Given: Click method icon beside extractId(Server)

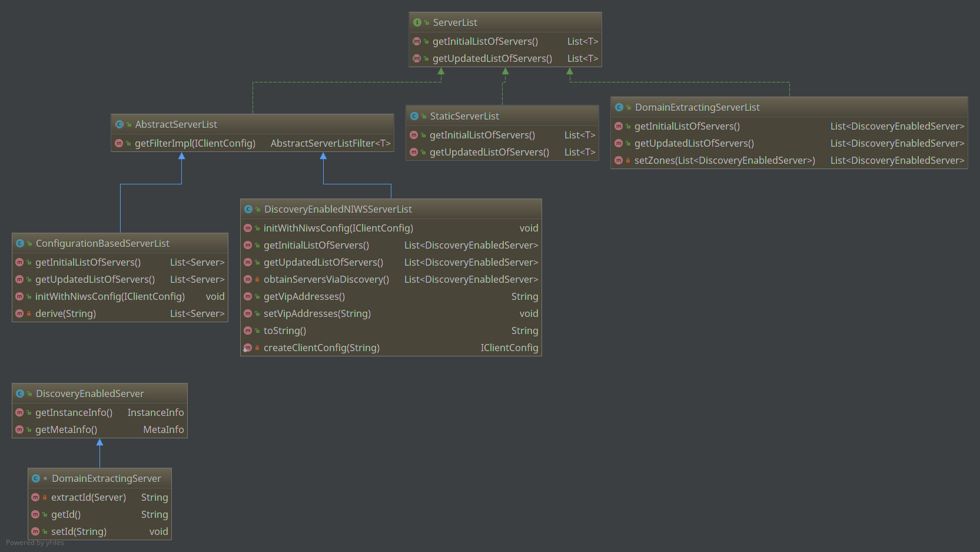Looking at the screenshot, I should (35, 497).
